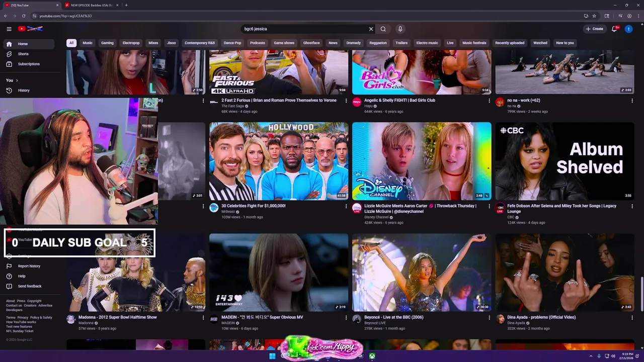Open media controls icon in Chrome toolbar
The height and width of the screenshot is (362, 644).
click(620, 16)
